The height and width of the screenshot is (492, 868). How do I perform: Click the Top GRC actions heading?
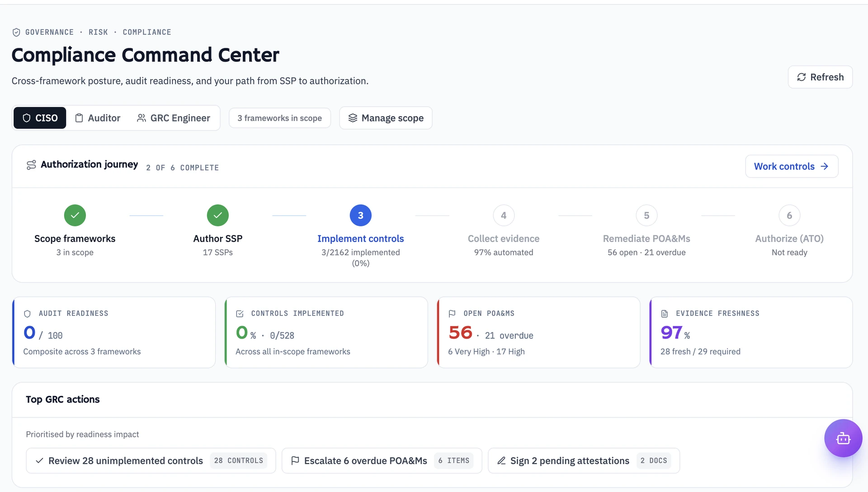pos(63,399)
